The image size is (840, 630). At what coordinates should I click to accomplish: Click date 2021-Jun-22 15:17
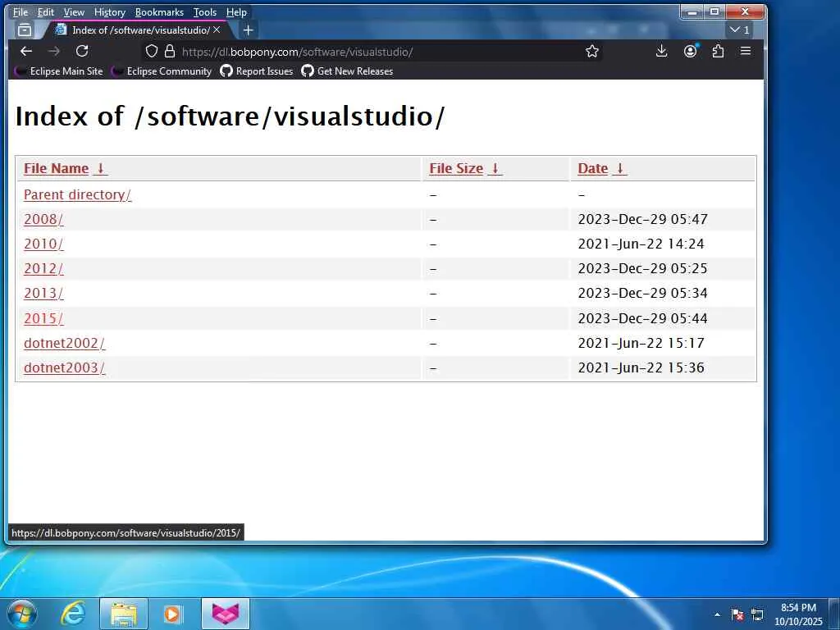(641, 343)
